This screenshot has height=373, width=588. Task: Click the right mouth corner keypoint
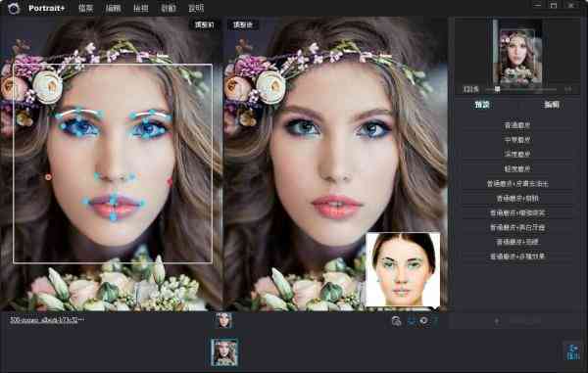point(142,204)
